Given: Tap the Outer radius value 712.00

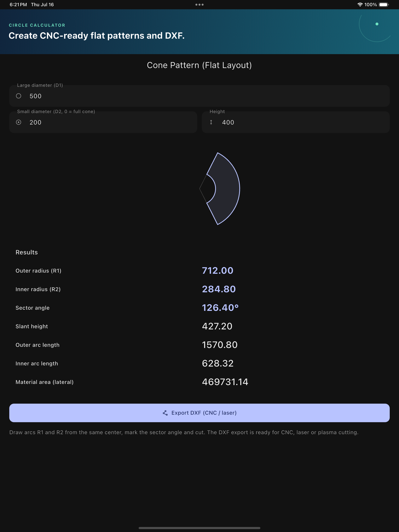Looking at the screenshot, I should pos(218,271).
